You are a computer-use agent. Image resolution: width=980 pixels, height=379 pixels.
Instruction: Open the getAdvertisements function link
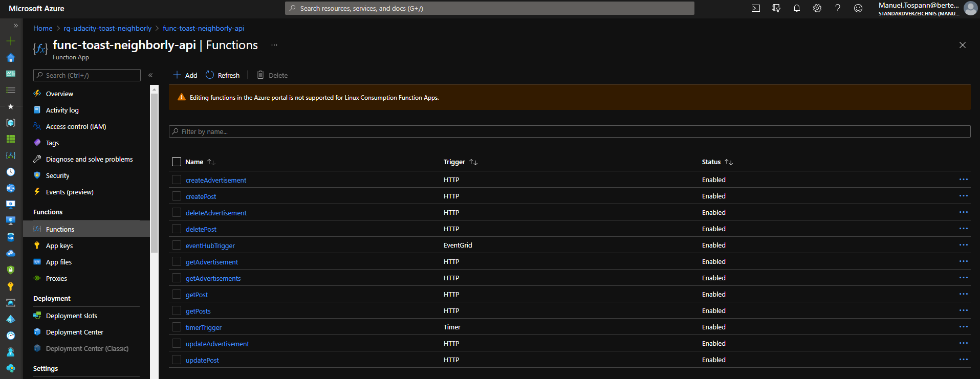coord(213,278)
